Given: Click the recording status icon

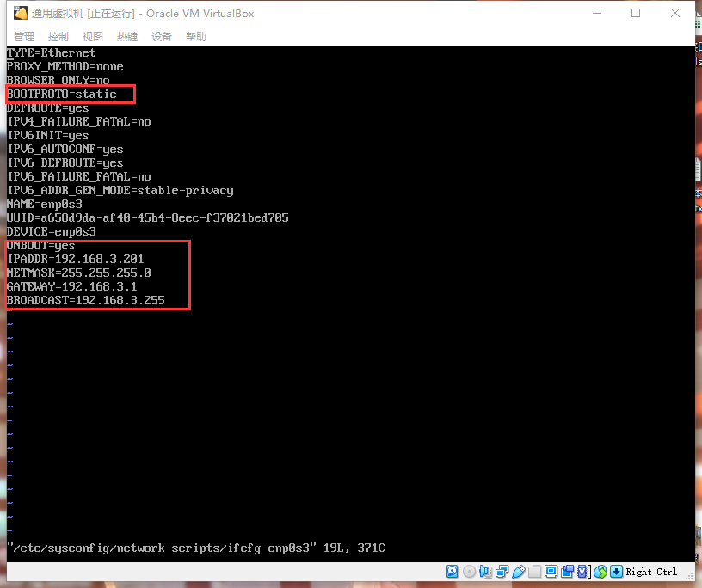Looking at the screenshot, I should coord(567,572).
